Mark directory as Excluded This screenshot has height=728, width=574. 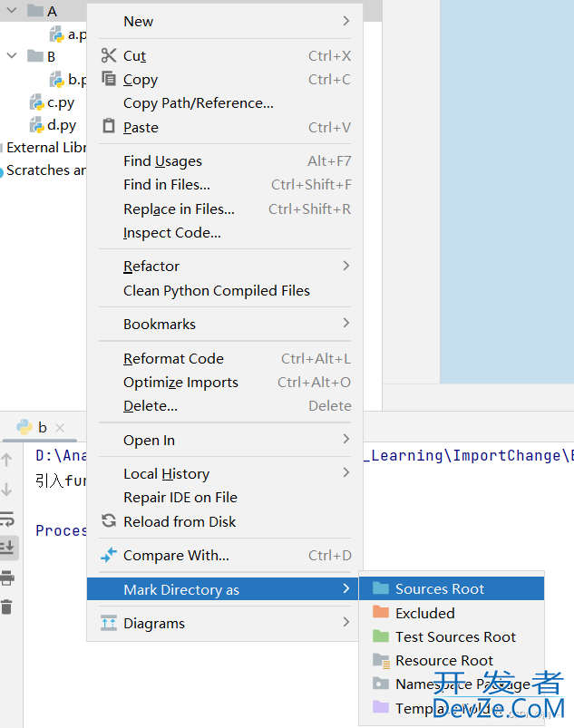point(452,613)
